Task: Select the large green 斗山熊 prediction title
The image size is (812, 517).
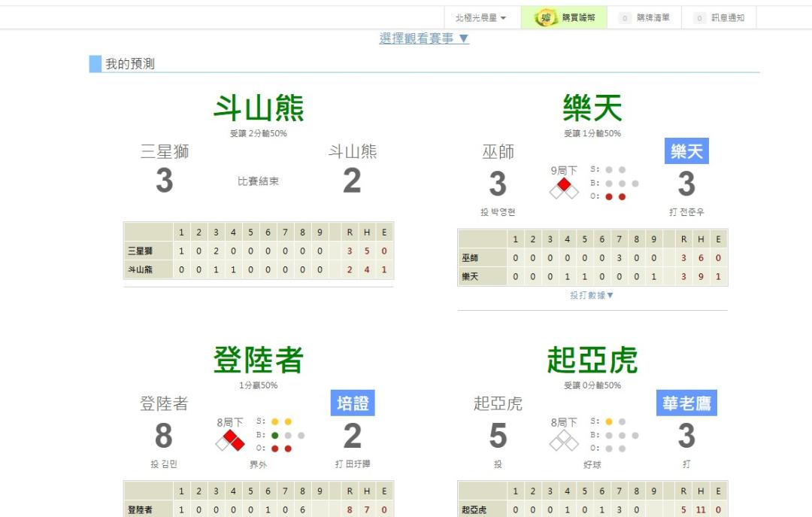Action: coord(259,108)
